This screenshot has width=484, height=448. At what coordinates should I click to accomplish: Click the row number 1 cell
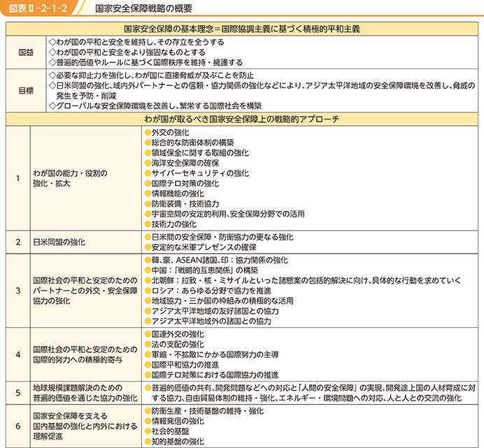[x=18, y=178]
